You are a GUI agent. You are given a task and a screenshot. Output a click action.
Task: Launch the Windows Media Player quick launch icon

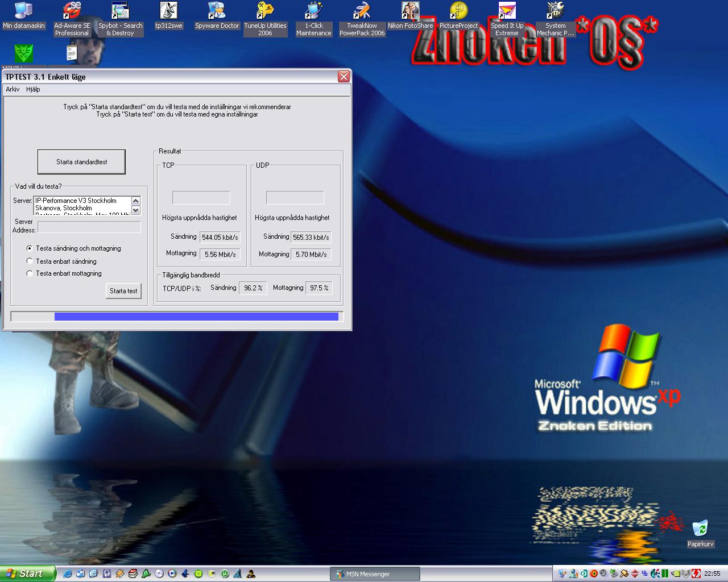click(172, 573)
